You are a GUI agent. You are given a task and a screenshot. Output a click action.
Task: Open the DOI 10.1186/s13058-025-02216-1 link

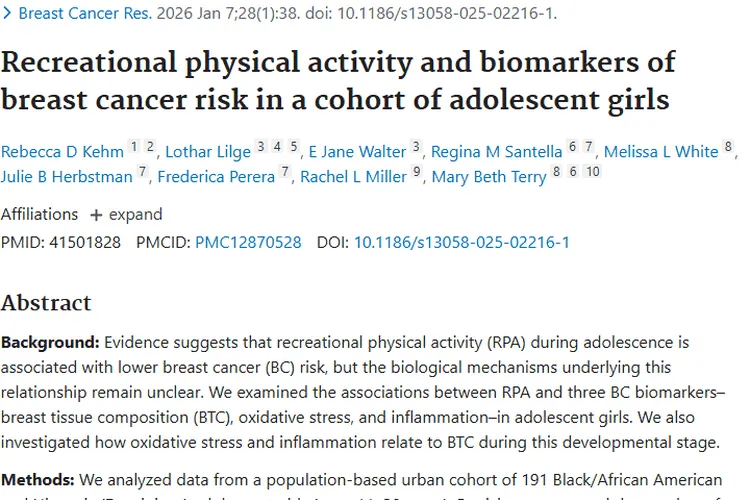[x=461, y=242]
